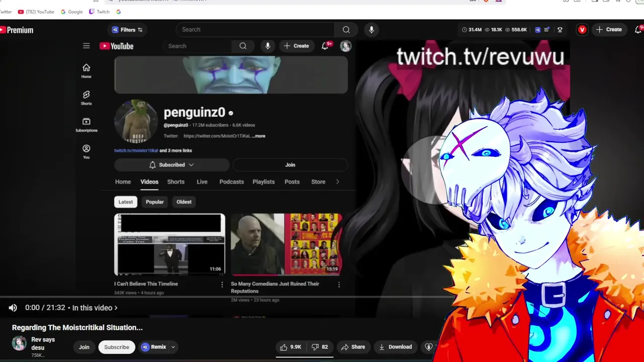644x362 pixels.
Task: Click the 0:00 / 21:32 time display
Action: [45, 308]
